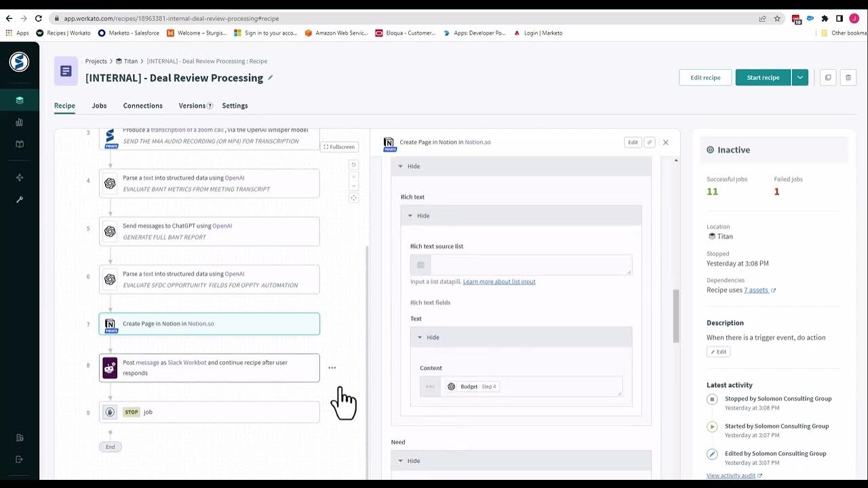Open the step 8 ellipsis menu
868x488 pixels.
[x=332, y=368]
